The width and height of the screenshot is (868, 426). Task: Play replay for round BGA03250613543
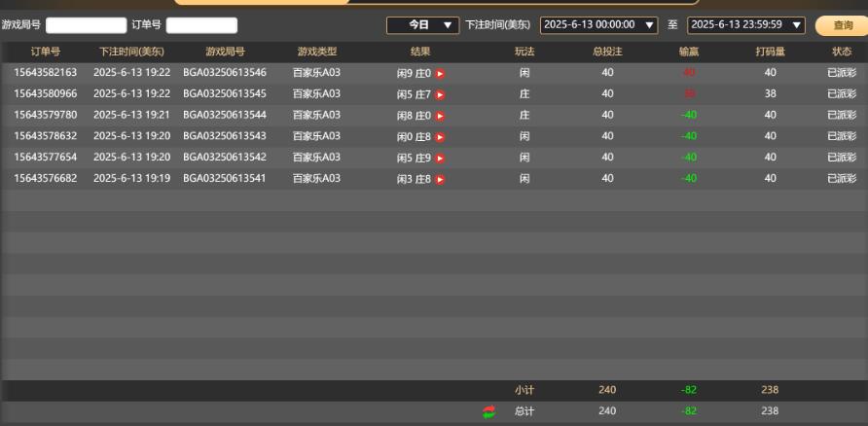coord(440,137)
